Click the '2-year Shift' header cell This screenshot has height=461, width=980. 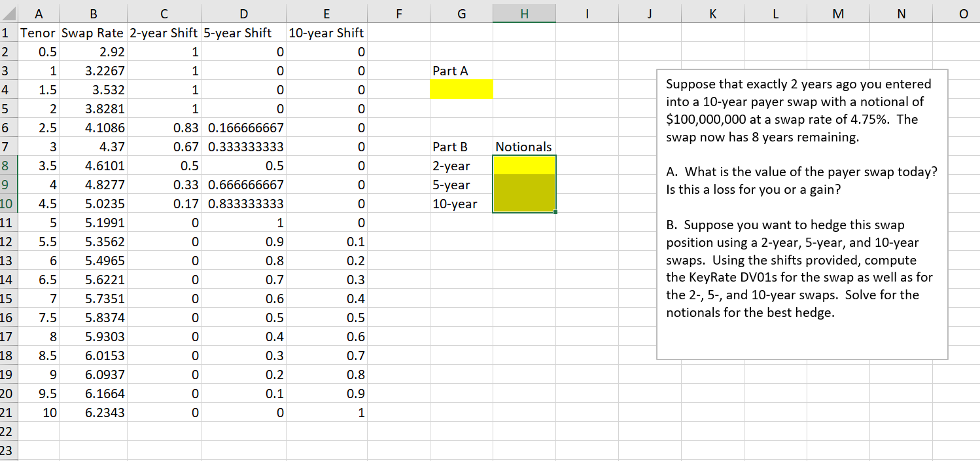[x=164, y=33]
